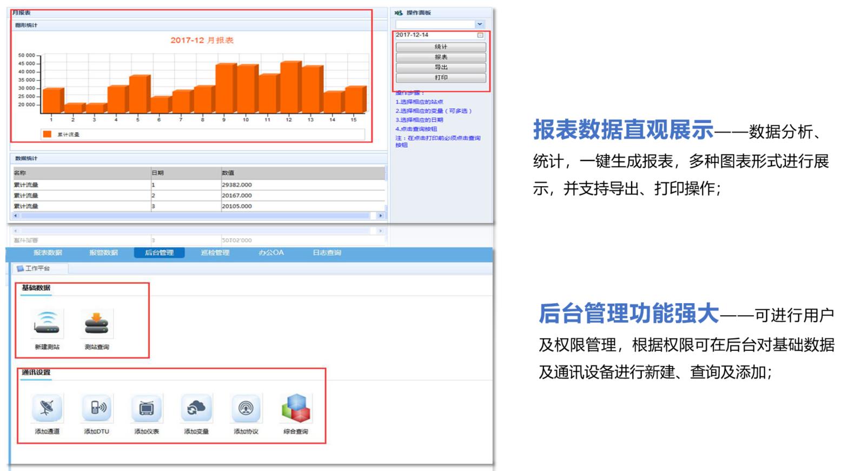This screenshot has height=471, width=868.
Task: Click the 日期 column header
Action: click(x=185, y=173)
